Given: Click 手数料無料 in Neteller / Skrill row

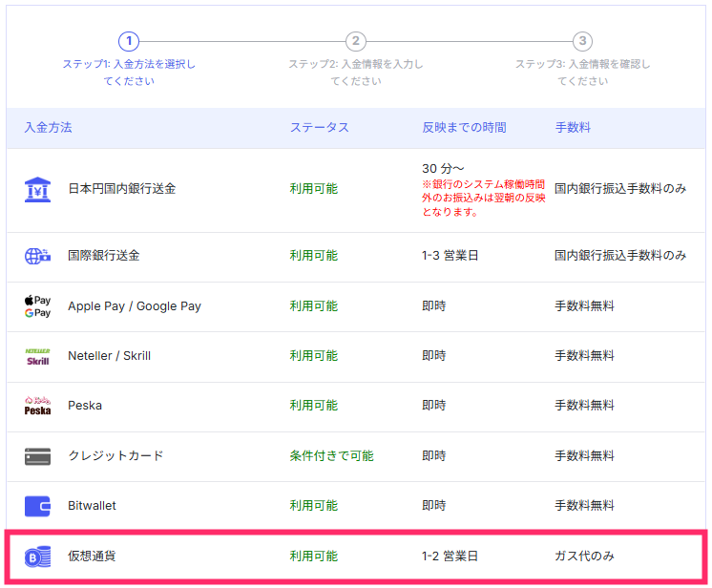Looking at the screenshot, I should point(584,355).
